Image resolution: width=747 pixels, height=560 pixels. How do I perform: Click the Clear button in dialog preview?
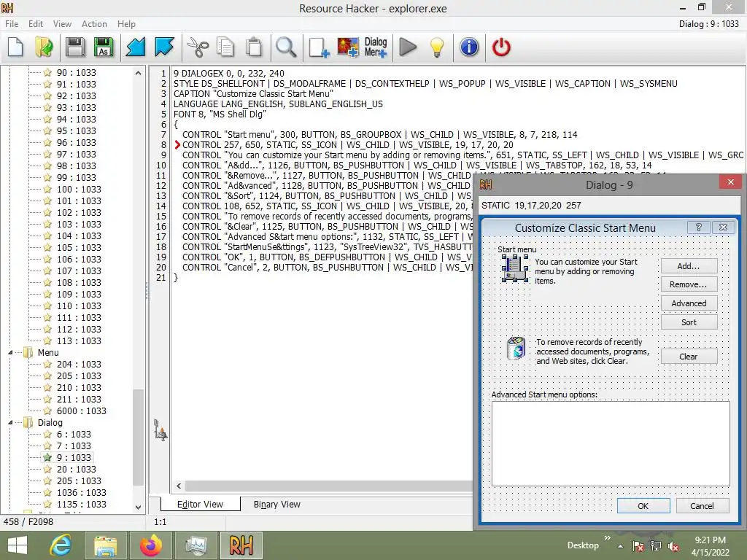689,357
